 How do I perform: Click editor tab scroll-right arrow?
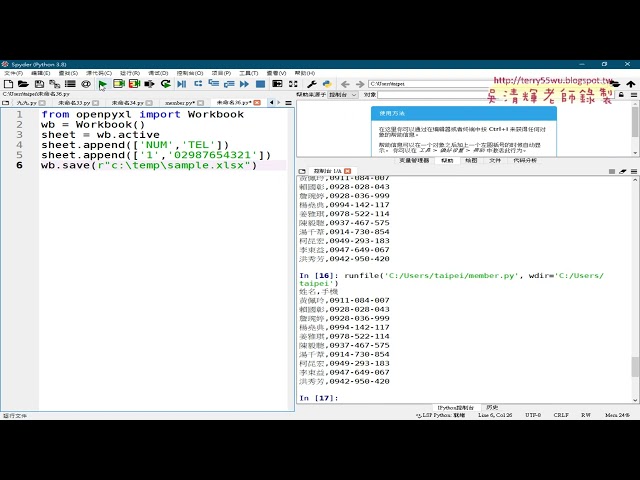(x=279, y=102)
